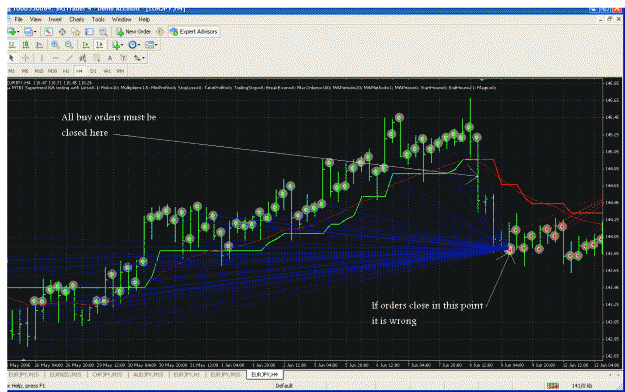Click the New Order button

click(x=134, y=32)
